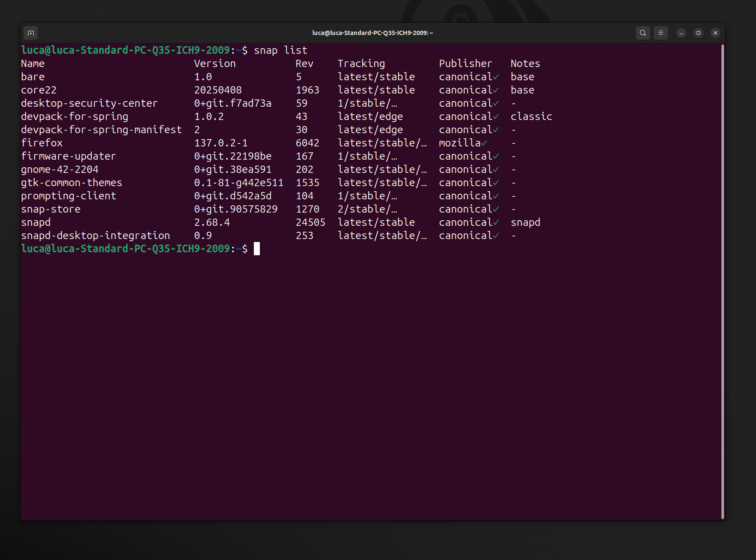Click the 'Version' column header
Image resolution: width=756 pixels, height=560 pixels.
point(215,64)
